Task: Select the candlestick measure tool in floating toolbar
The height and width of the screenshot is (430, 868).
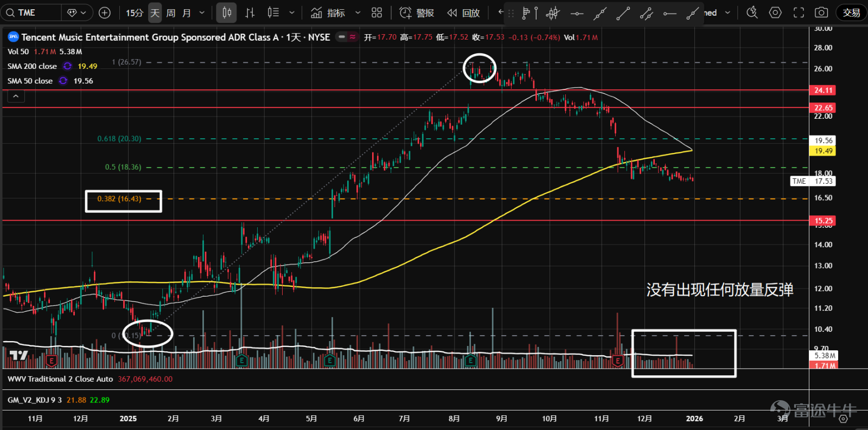Action: pyautogui.click(x=553, y=13)
